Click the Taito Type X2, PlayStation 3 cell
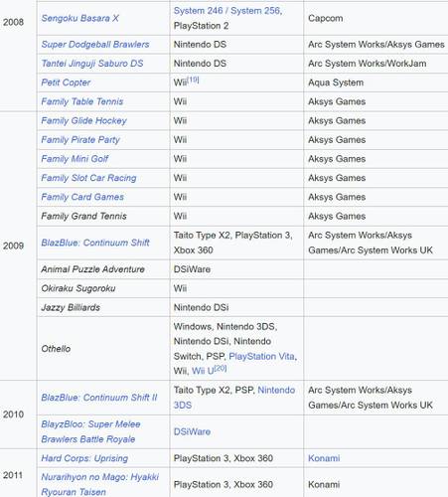Viewport: 448px width, 497px height. [236, 243]
